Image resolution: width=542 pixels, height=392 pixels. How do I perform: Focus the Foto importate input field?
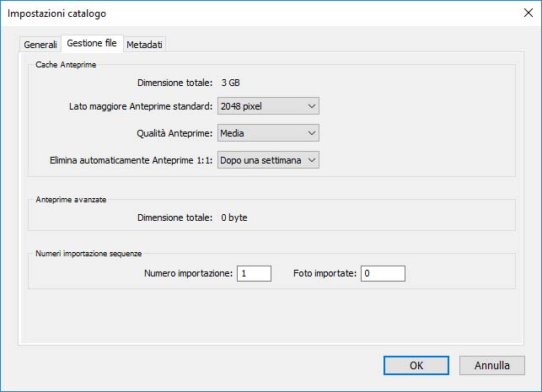point(383,273)
